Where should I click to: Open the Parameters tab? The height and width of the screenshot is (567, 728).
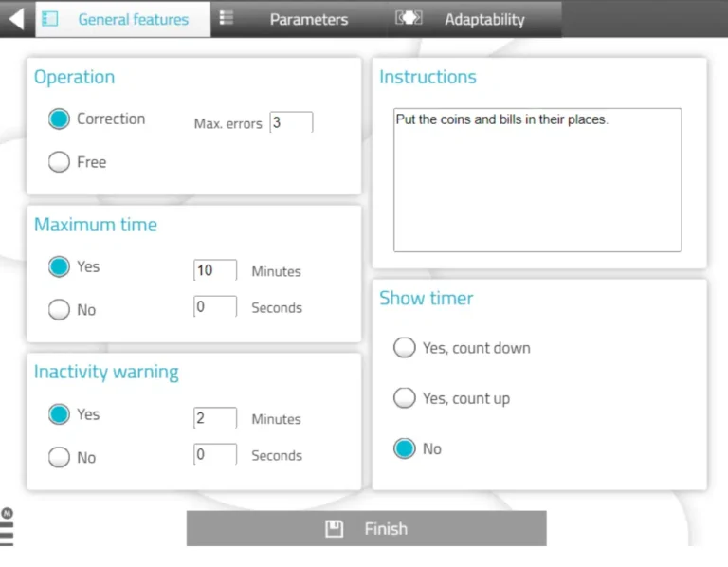[x=299, y=19]
